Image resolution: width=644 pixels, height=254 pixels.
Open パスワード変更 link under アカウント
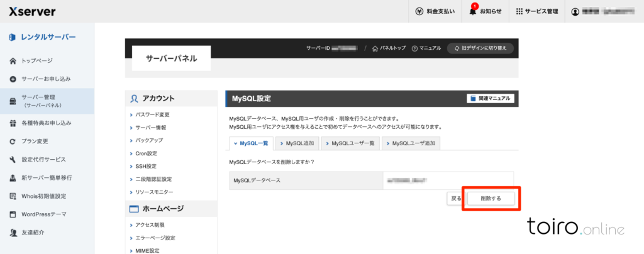[x=152, y=115]
